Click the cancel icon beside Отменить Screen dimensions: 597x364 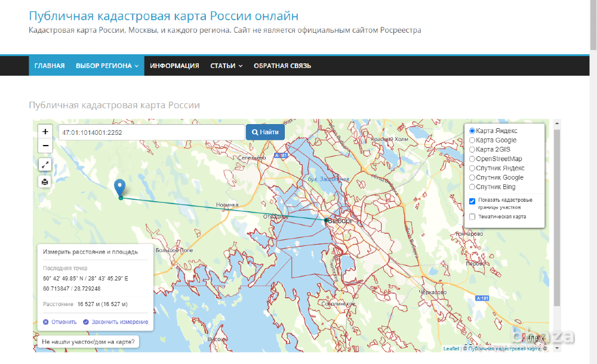tap(46, 322)
